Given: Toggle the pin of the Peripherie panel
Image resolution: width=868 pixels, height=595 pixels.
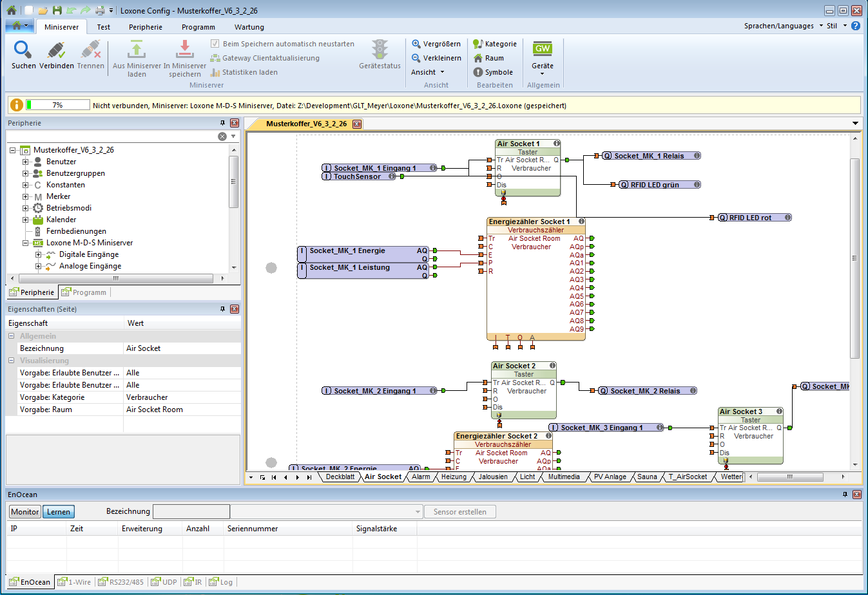Looking at the screenshot, I should 223,123.
